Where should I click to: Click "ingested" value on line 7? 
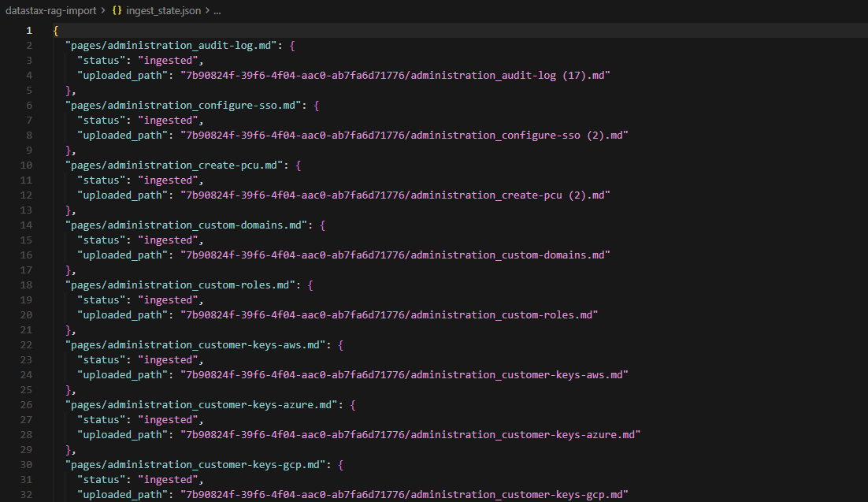pyautogui.click(x=169, y=121)
